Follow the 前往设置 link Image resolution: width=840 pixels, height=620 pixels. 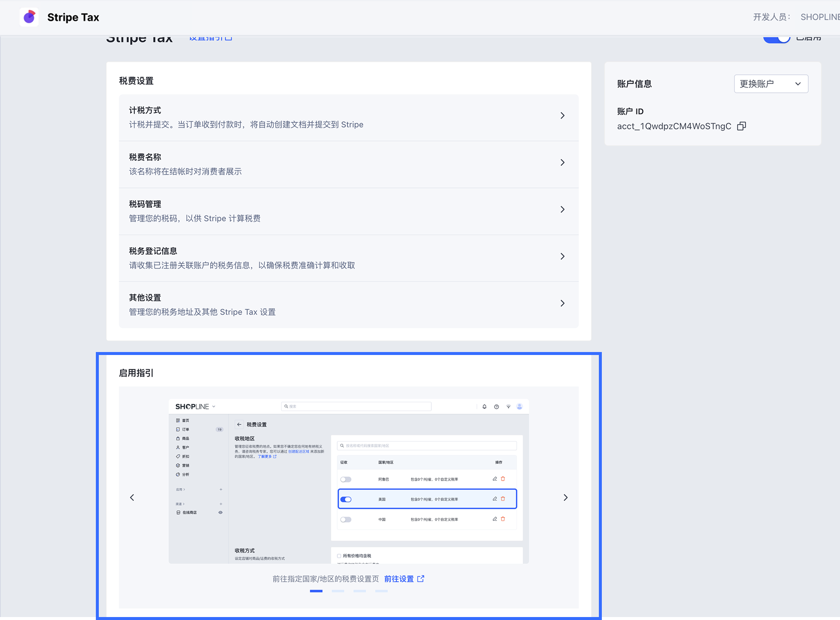point(404,579)
